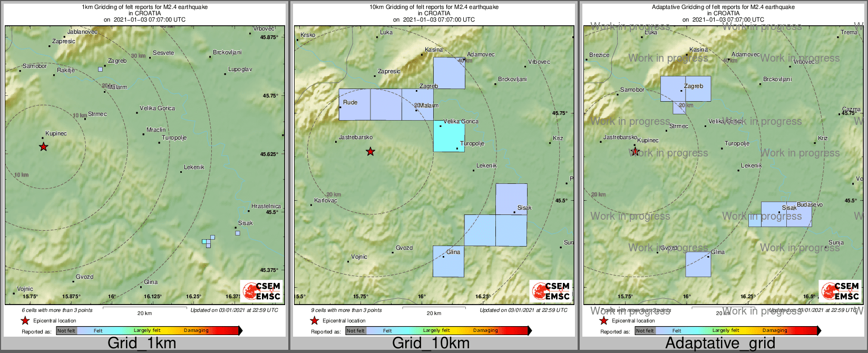The height and width of the screenshot is (353, 868).
Task: Click the 'Not felt' swatch under Grid_10km map
Action: coord(356,330)
